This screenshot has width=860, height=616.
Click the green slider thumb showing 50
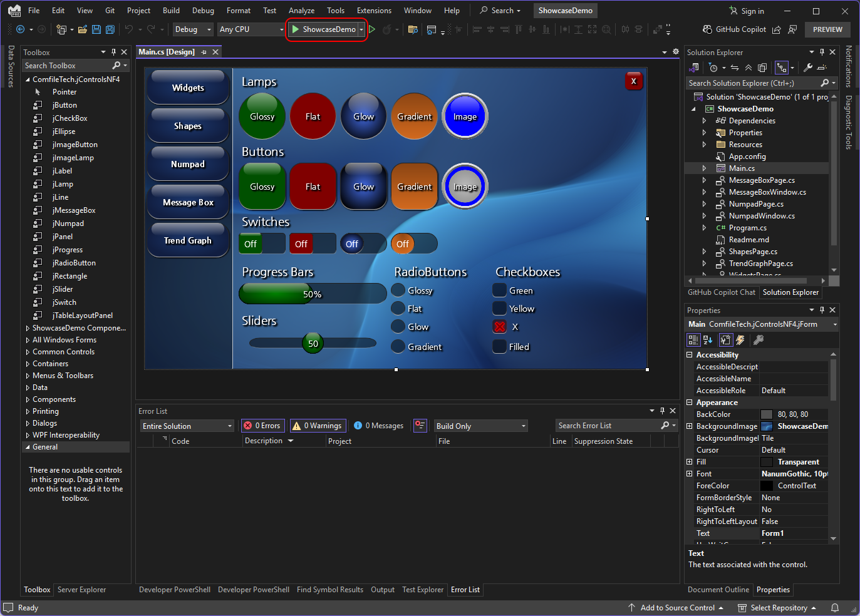[x=313, y=343]
